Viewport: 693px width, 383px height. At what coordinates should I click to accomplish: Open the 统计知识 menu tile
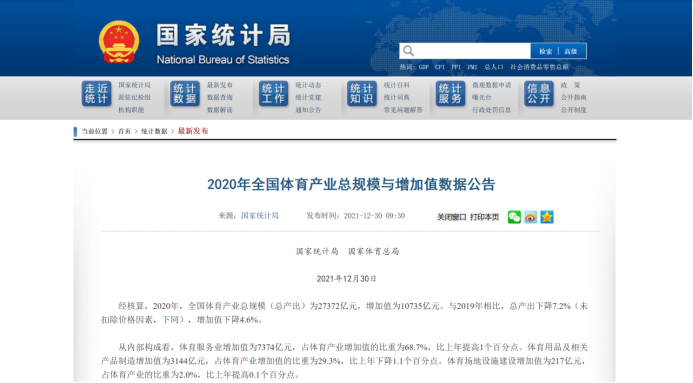362,94
